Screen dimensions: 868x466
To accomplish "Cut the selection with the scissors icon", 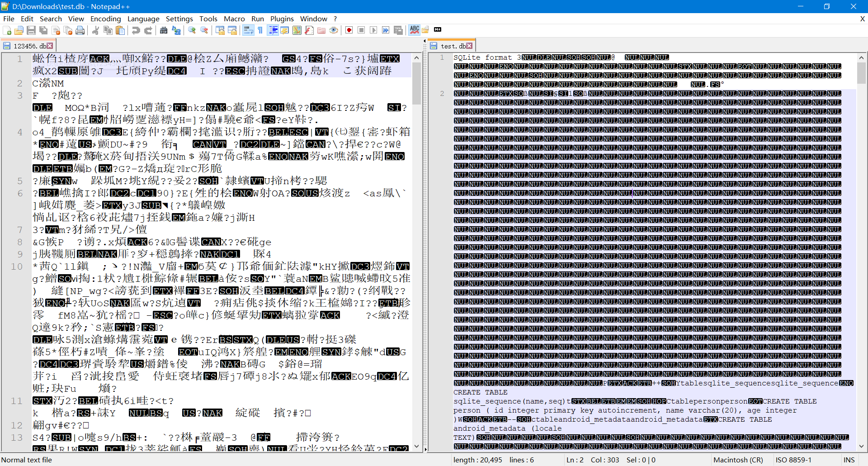I will point(95,30).
